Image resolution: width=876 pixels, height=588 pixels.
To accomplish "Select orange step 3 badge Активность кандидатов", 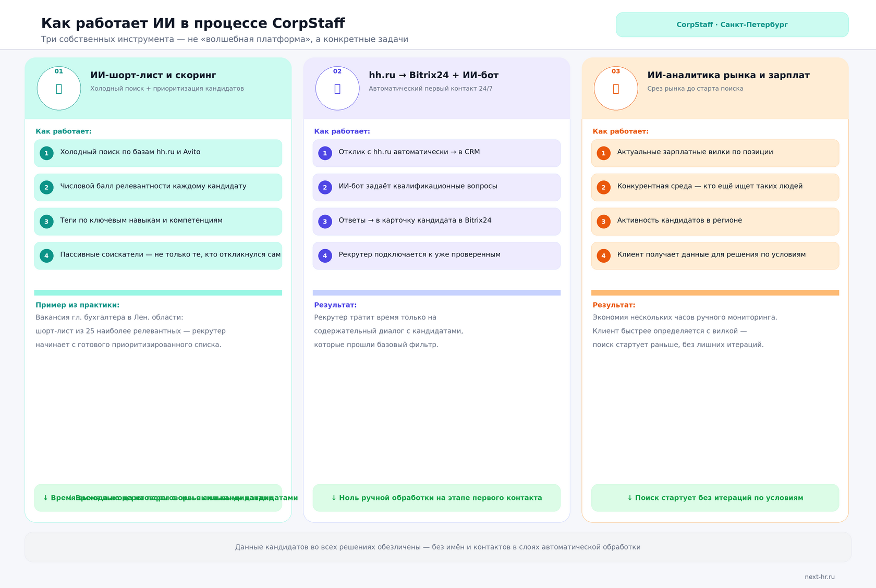I will (603, 222).
